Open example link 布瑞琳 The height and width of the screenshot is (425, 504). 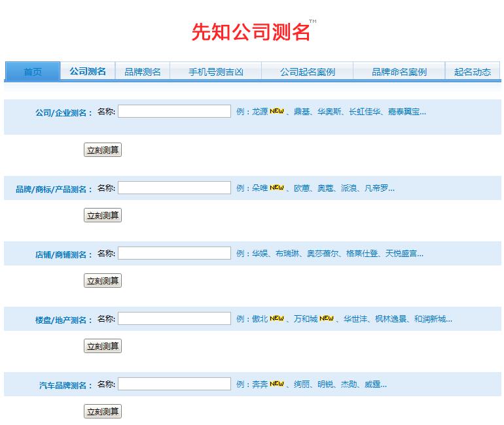coord(287,253)
